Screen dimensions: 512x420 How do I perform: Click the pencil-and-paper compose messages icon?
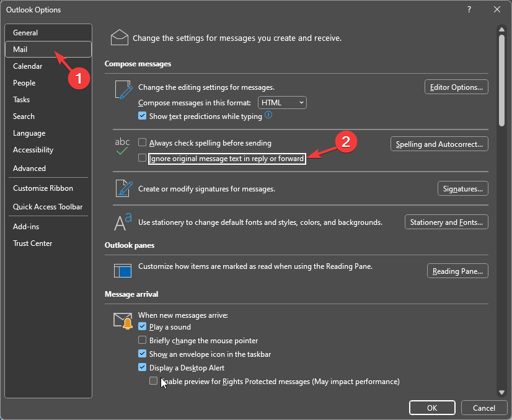click(x=123, y=90)
